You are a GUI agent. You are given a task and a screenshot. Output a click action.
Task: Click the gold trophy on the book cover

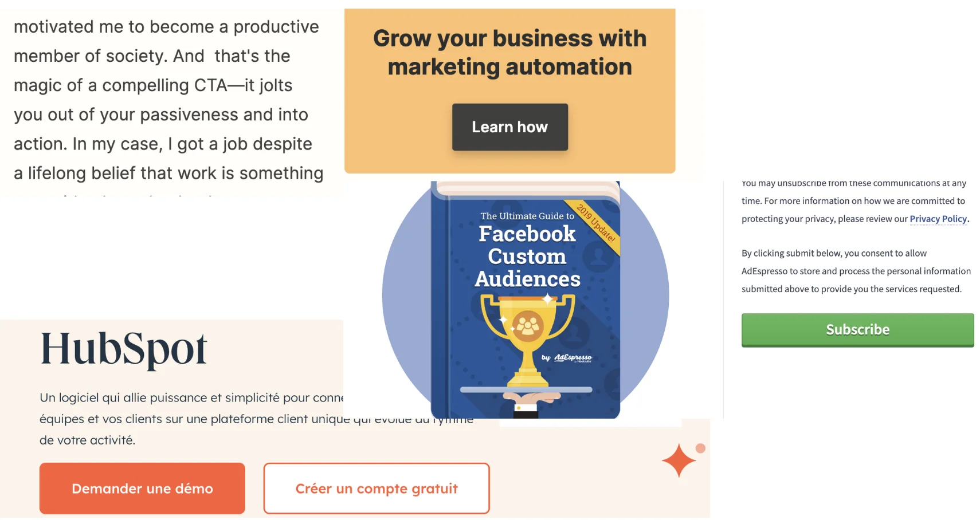pos(527,332)
